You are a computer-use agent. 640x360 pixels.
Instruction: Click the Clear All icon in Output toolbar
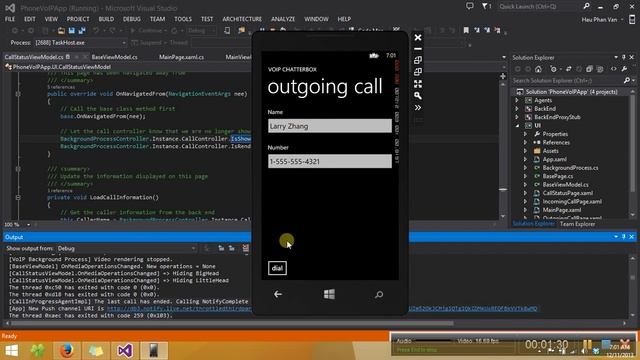tap(245, 248)
